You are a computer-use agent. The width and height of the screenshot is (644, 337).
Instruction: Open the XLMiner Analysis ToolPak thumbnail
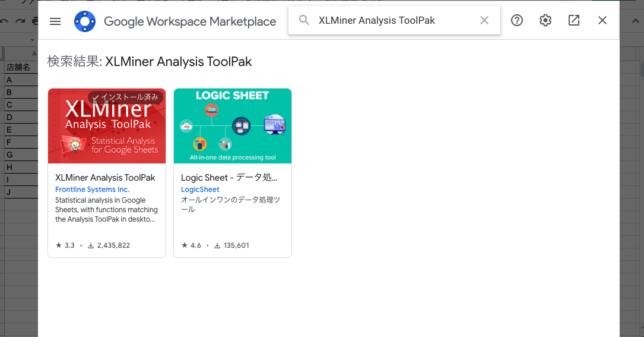point(107,126)
